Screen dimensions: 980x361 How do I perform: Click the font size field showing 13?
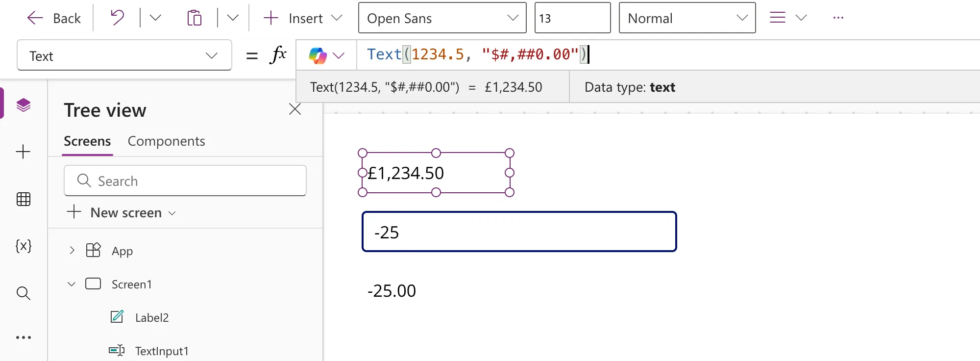coord(572,18)
